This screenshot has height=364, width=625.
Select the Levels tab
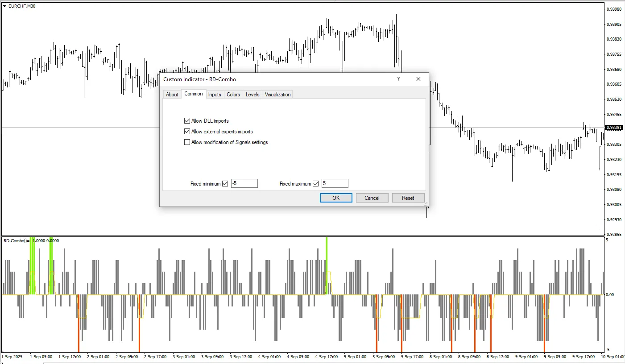coord(252,95)
